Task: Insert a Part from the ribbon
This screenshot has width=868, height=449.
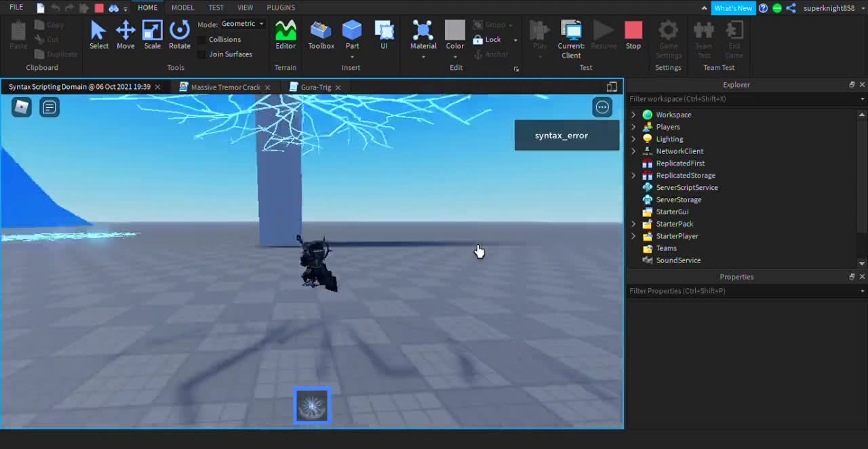Action: coord(352,35)
